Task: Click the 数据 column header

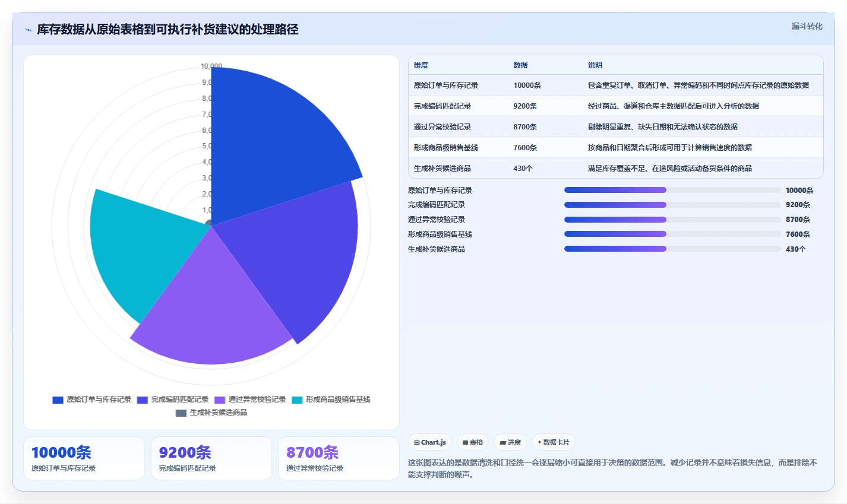Action: 520,65
